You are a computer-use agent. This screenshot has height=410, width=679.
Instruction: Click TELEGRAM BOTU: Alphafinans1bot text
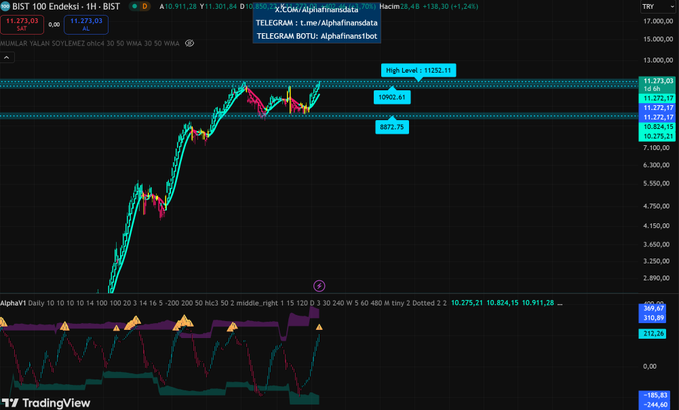click(x=317, y=36)
